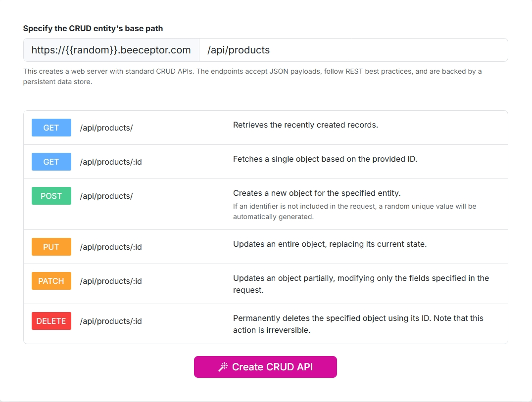Click the Create CRUD API button label
Screen dimensions: 532x402
272,367
